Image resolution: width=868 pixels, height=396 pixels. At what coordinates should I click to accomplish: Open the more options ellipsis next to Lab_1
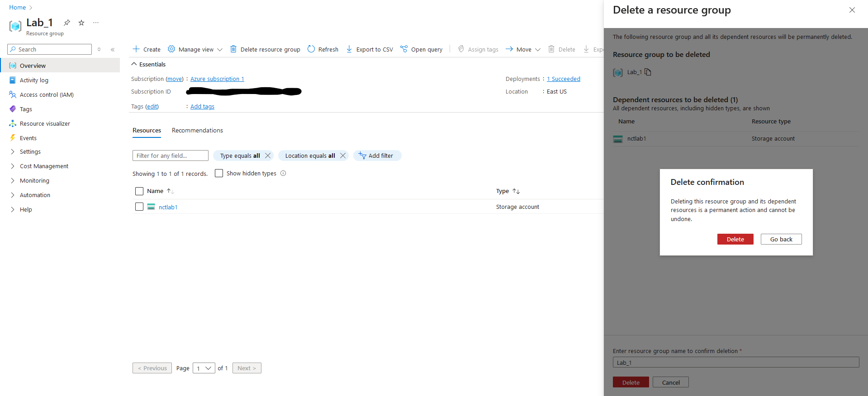[96, 23]
